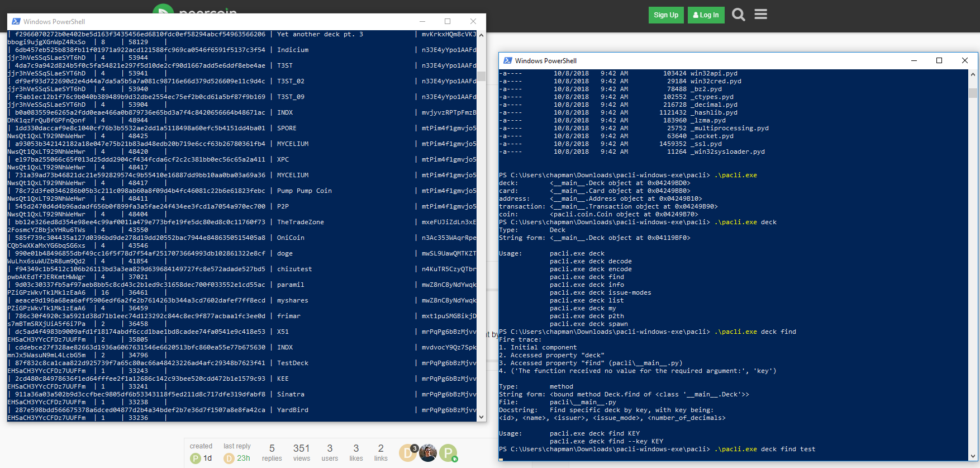Click scroll-down arrow in deck-list PowerShell window
Viewport: 980px width, 468px height.
click(481, 417)
